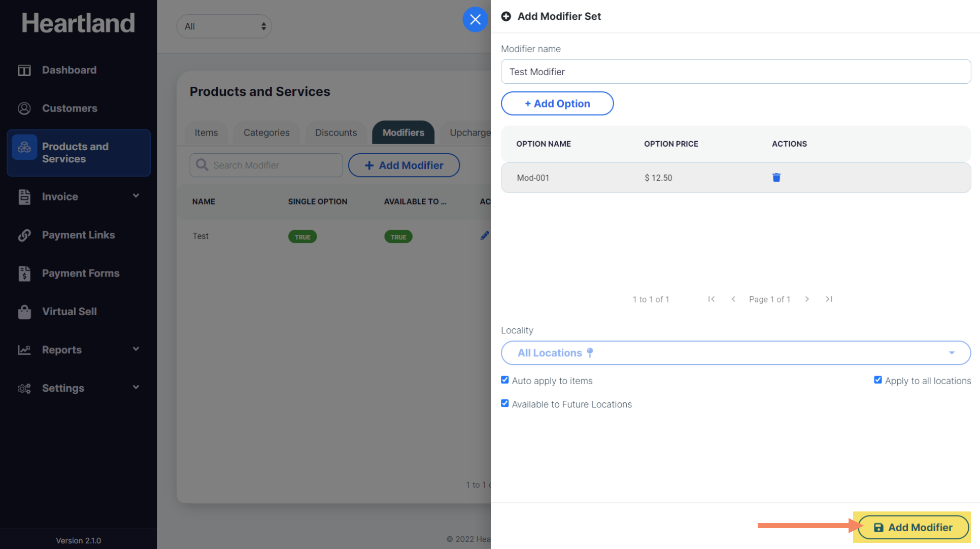Click the + Add Option button
This screenshot has height=549, width=980.
point(557,104)
